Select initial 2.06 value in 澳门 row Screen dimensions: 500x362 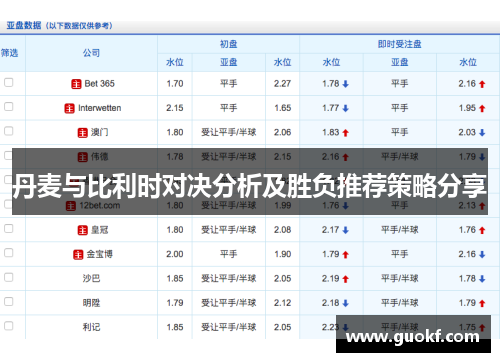[282, 132]
